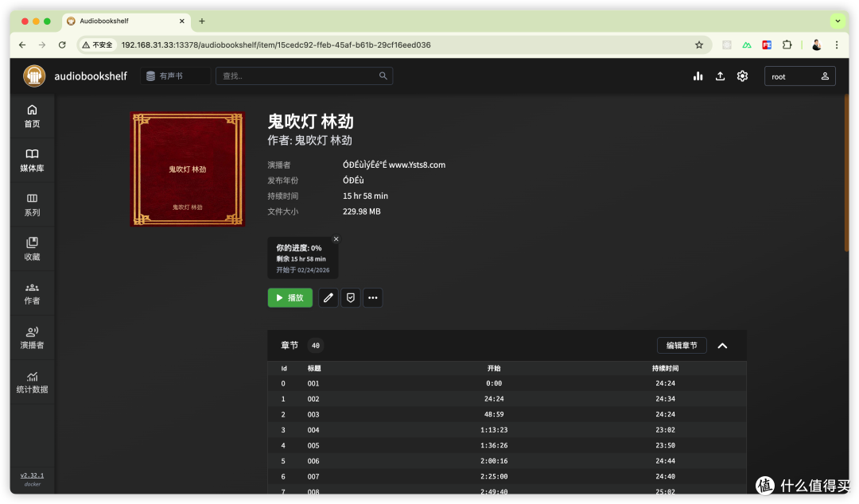Open more options via the ellipsis icon
Viewport: 859px width, 504px height.
point(372,297)
